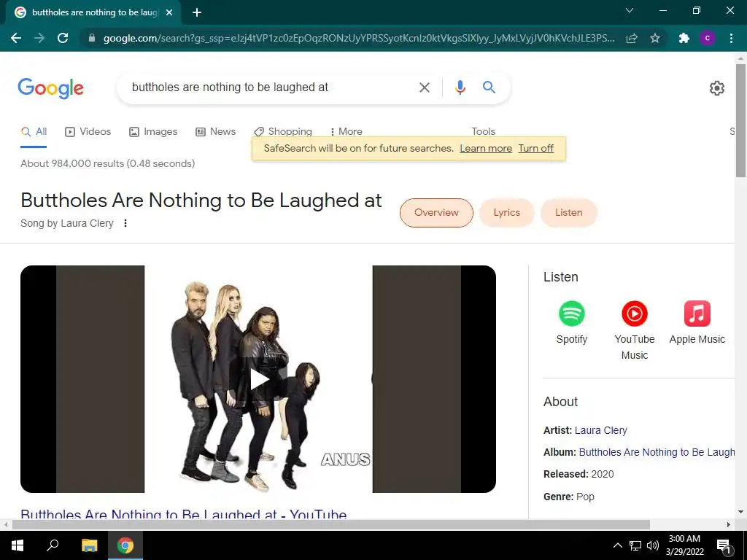Open the Extensions puzzle icon

click(x=684, y=38)
